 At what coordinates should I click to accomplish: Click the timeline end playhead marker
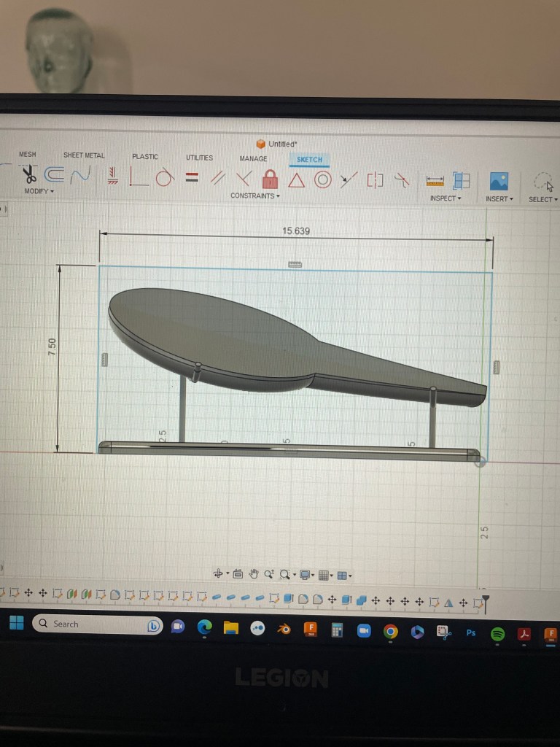coord(485,603)
